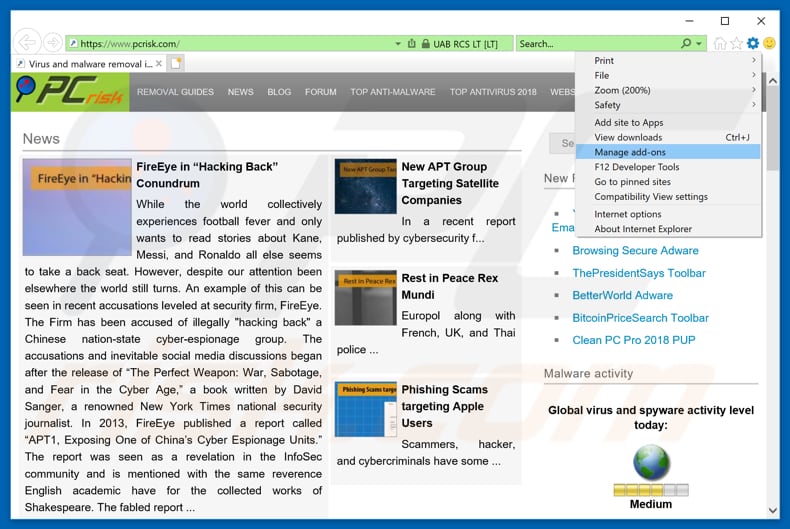The width and height of the screenshot is (790, 529).
Task: Open Clean PC Pro 2018 PUP link
Action: pyautogui.click(x=634, y=340)
